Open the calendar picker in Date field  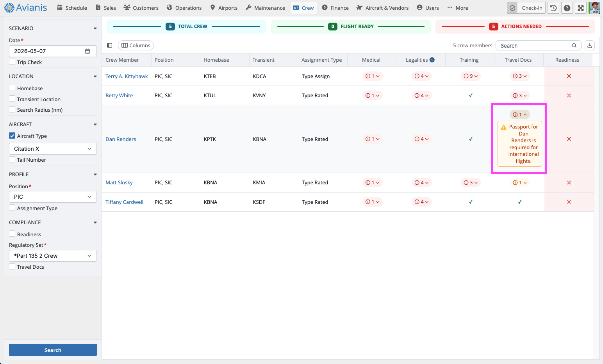point(87,51)
